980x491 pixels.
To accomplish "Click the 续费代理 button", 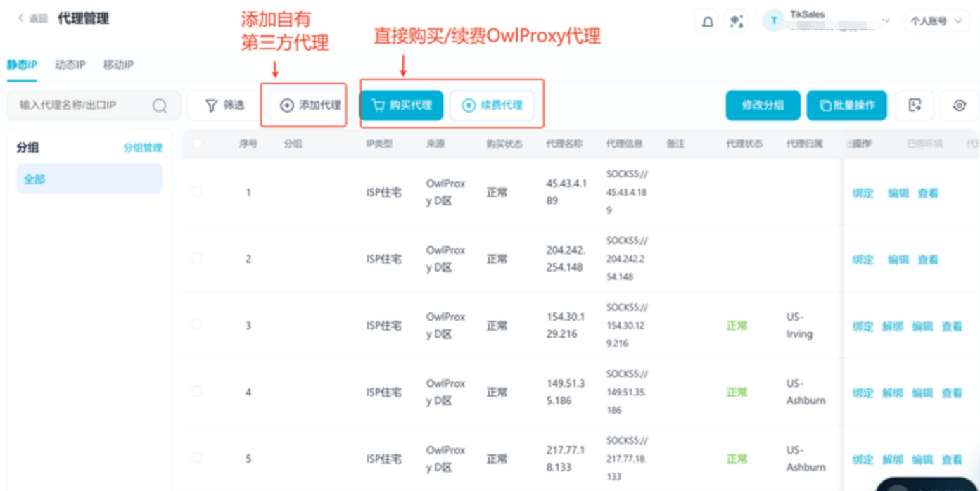I will pos(492,106).
